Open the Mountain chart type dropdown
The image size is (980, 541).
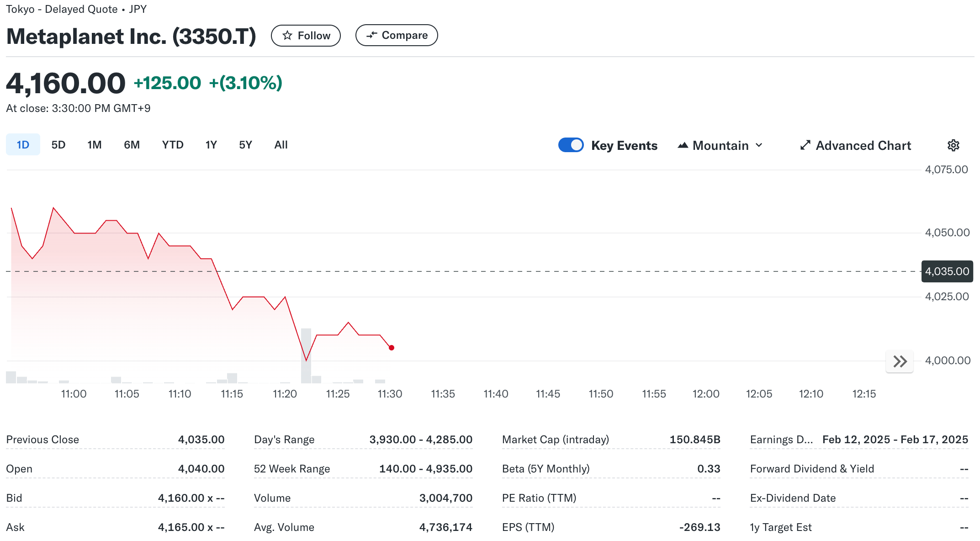[x=720, y=145]
